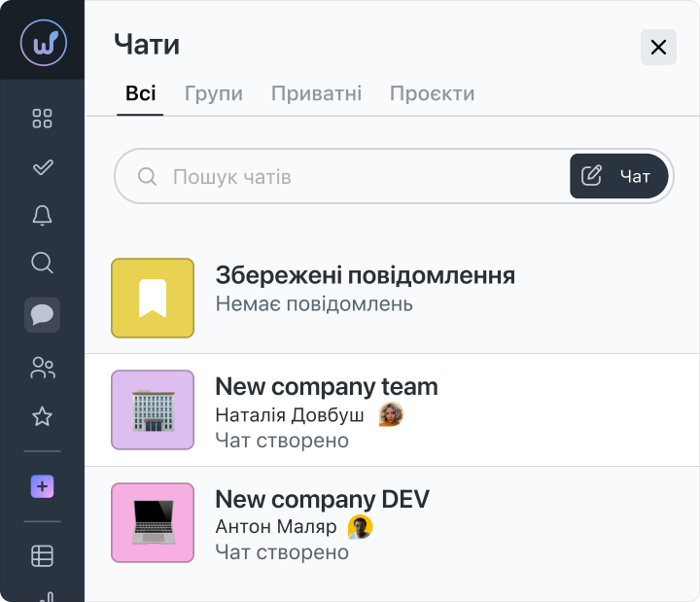This screenshot has width=700, height=602.
Task: Open favorites with the star icon
Action: (x=43, y=417)
